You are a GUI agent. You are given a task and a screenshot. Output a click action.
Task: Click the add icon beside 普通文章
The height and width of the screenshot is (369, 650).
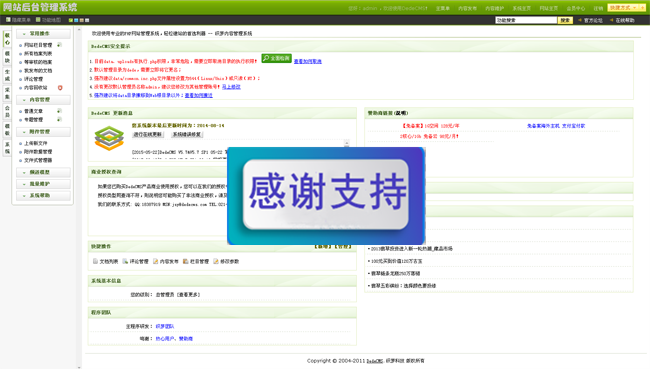pyautogui.click(x=59, y=111)
